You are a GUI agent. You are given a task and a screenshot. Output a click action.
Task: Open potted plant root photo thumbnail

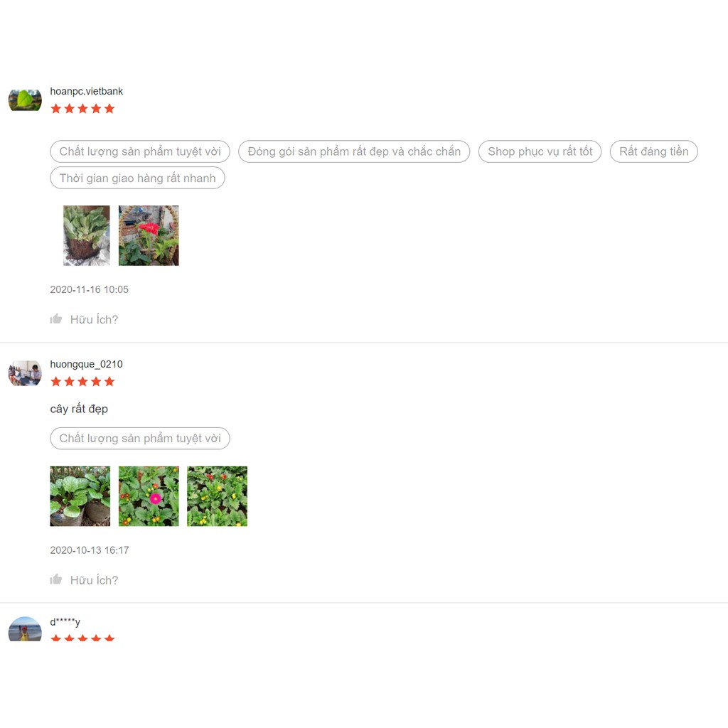87,235
